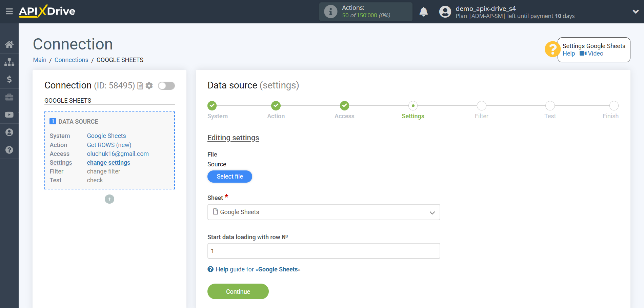Click Google Sheets system link
The image size is (644, 308).
106,136
